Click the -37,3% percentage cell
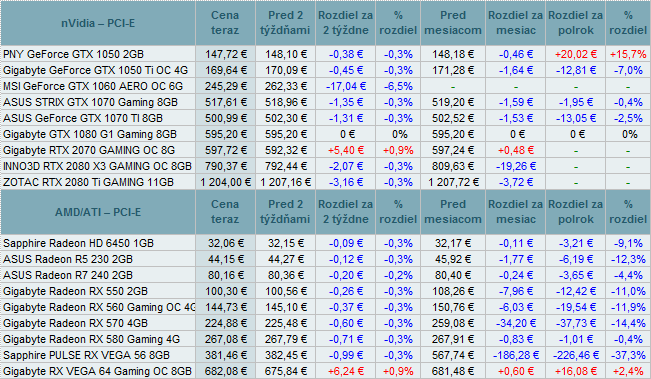Viewport: 651px width, 379px height. click(628, 355)
